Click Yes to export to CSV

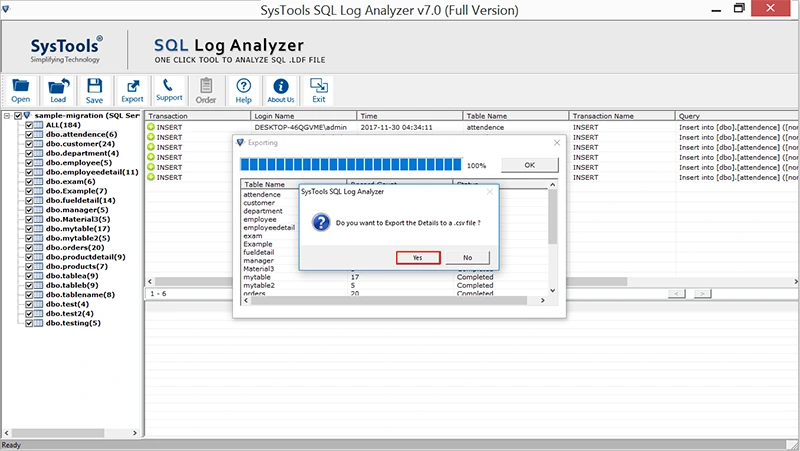(x=418, y=258)
